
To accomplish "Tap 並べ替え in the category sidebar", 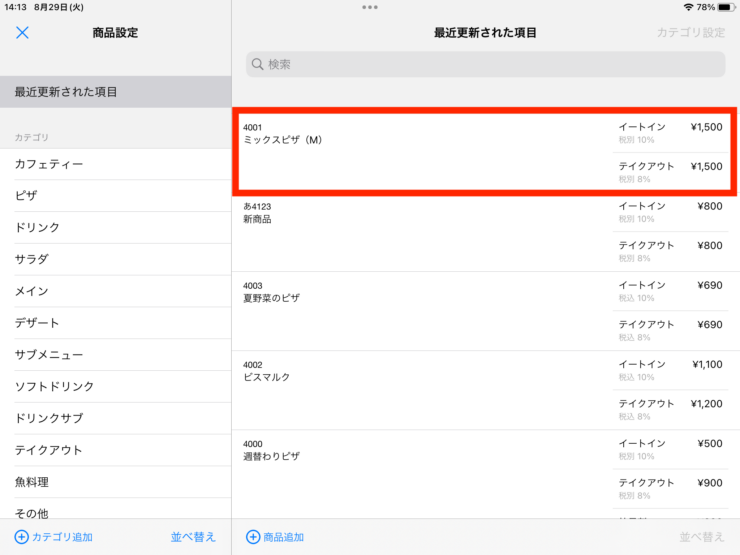I will (x=193, y=537).
